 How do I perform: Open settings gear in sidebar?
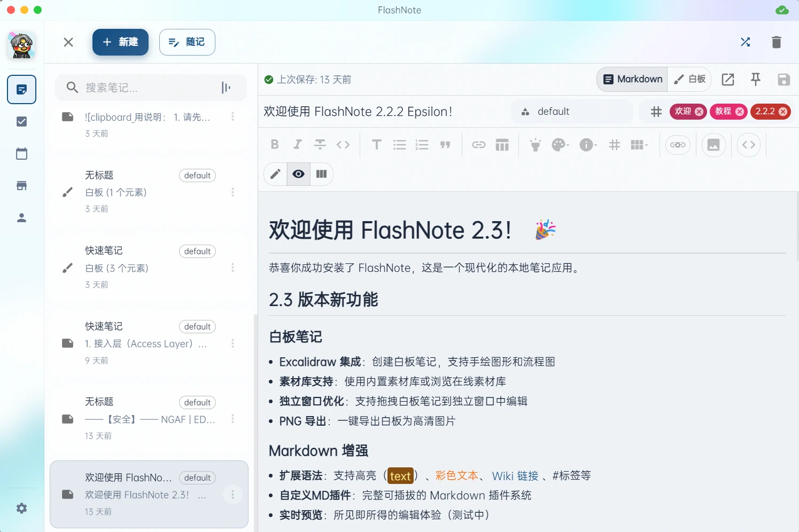[x=21, y=508]
